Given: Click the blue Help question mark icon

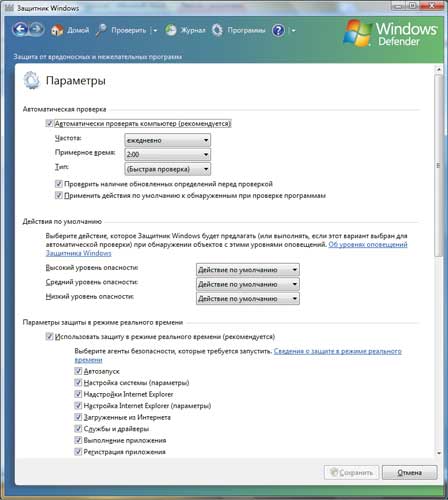Looking at the screenshot, I should 278,31.
